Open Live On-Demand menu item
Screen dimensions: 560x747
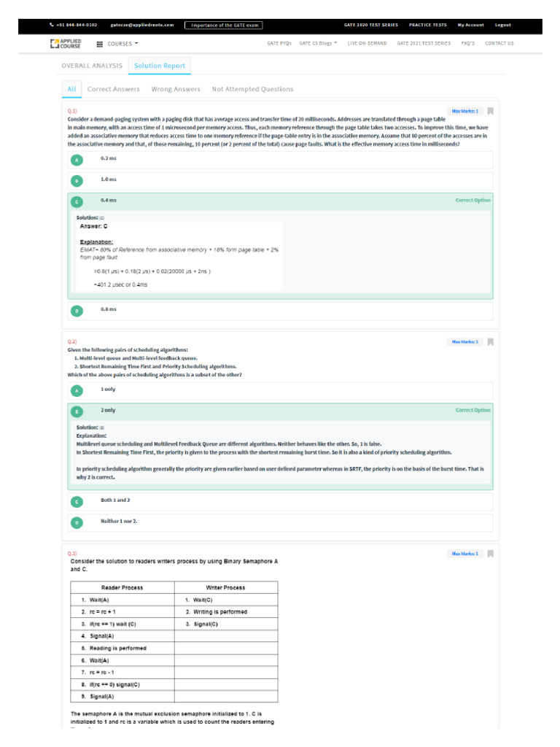pyautogui.click(x=367, y=43)
